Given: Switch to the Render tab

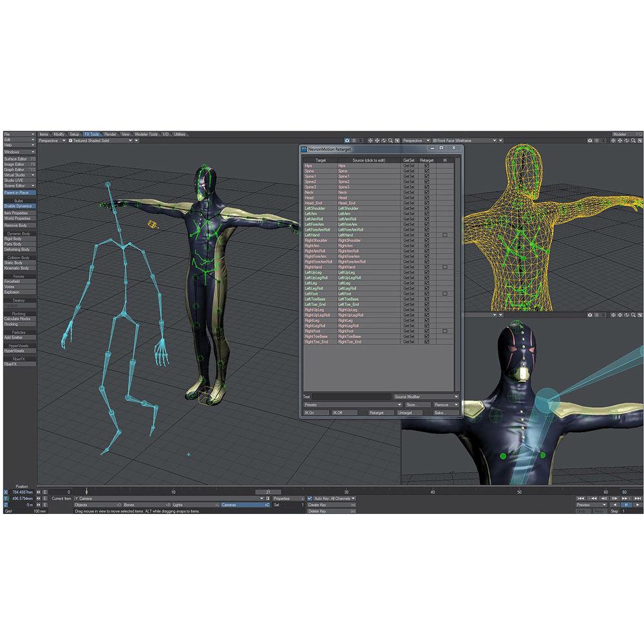Looking at the screenshot, I should coord(110,134).
